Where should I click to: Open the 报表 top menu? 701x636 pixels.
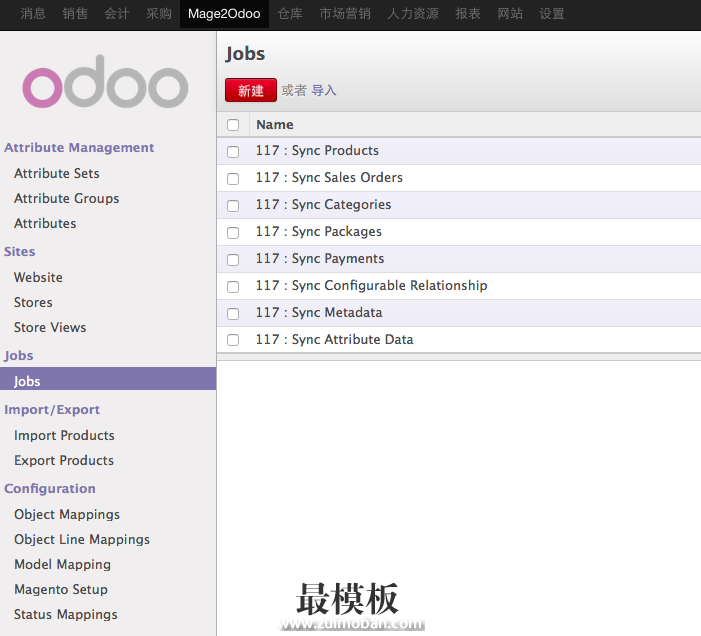pyautogui.click(x=468, y=14)
